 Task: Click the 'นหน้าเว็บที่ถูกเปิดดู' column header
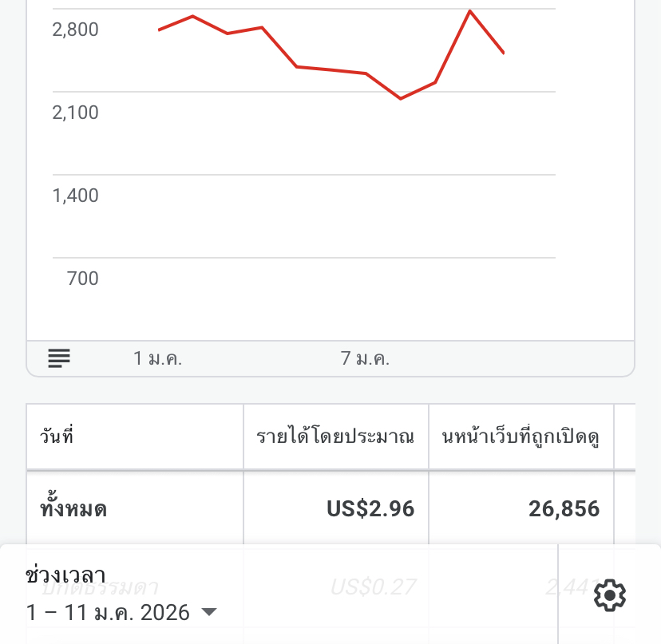point(520,437)
